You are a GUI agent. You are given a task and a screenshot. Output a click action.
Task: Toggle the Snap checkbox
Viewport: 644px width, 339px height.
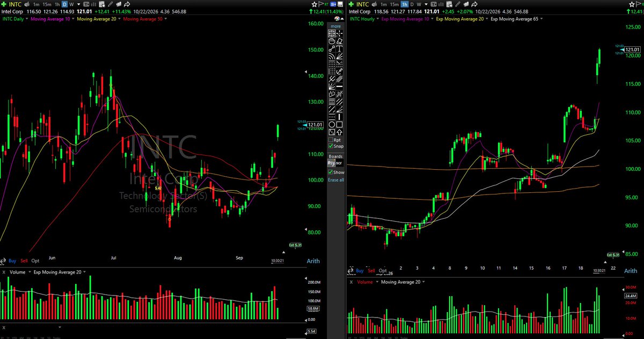331,146
